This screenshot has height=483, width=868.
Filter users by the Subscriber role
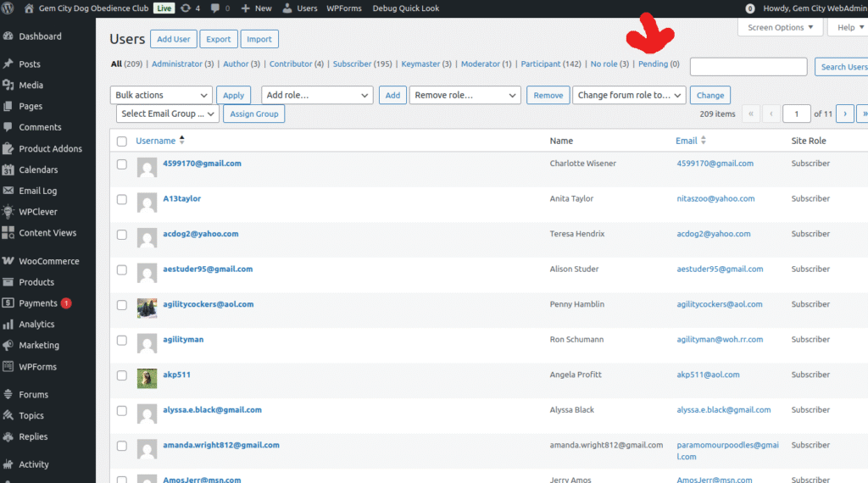[x=352, y=64]
